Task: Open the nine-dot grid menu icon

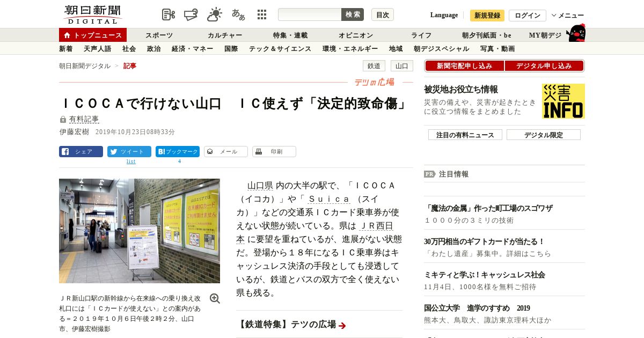Action: pos(262,14)
